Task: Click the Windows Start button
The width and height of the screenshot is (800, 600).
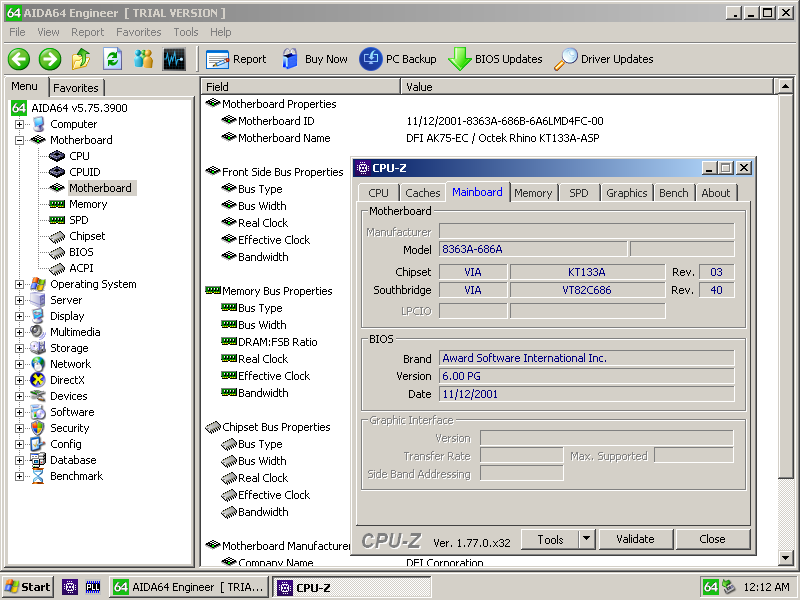Action: [29, 587]
